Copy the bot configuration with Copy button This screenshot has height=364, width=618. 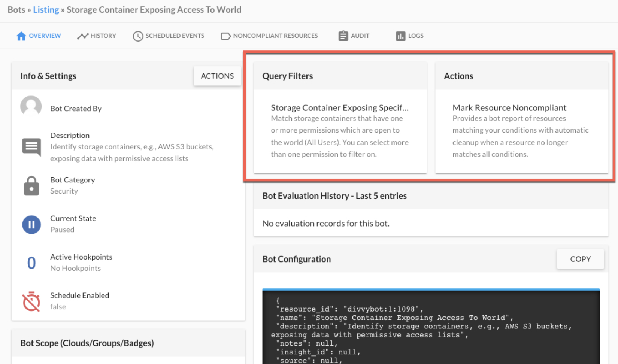(580, 259)
